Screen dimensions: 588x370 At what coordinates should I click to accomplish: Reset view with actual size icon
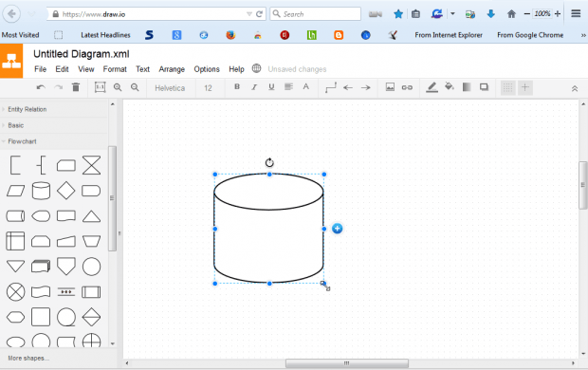pos(101,87)
